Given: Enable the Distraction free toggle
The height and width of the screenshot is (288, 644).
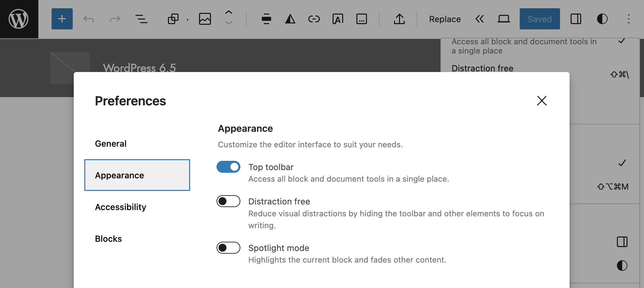Looking at the screenshot, I should [228, 201].
